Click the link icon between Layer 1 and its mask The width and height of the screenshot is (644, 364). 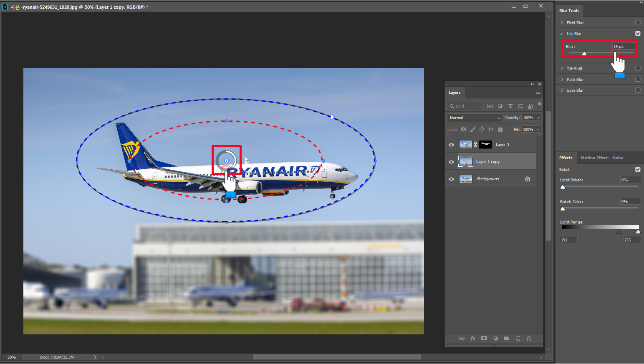click(x=475, y=145)
